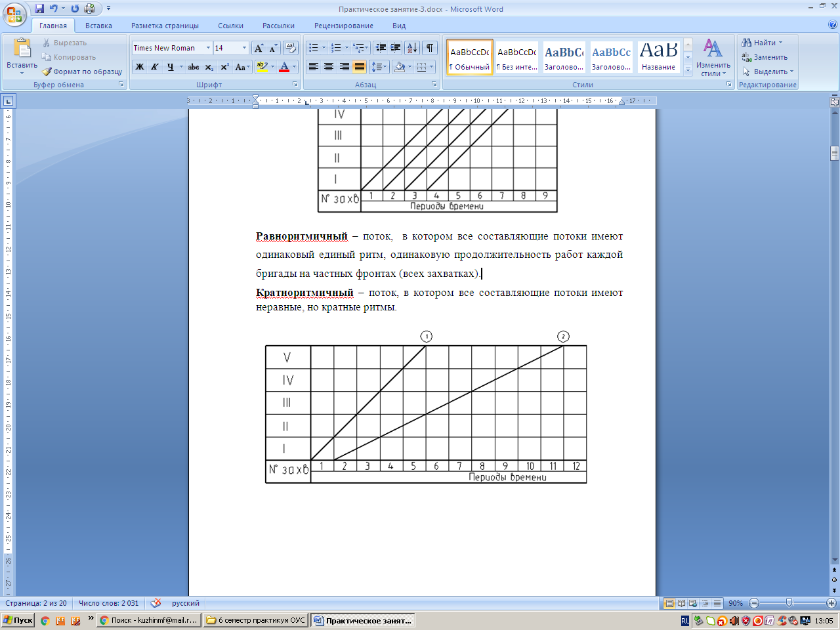Save the document from quick access toolbar
Screen dimensions: 840x630
[x=39, y=9]
